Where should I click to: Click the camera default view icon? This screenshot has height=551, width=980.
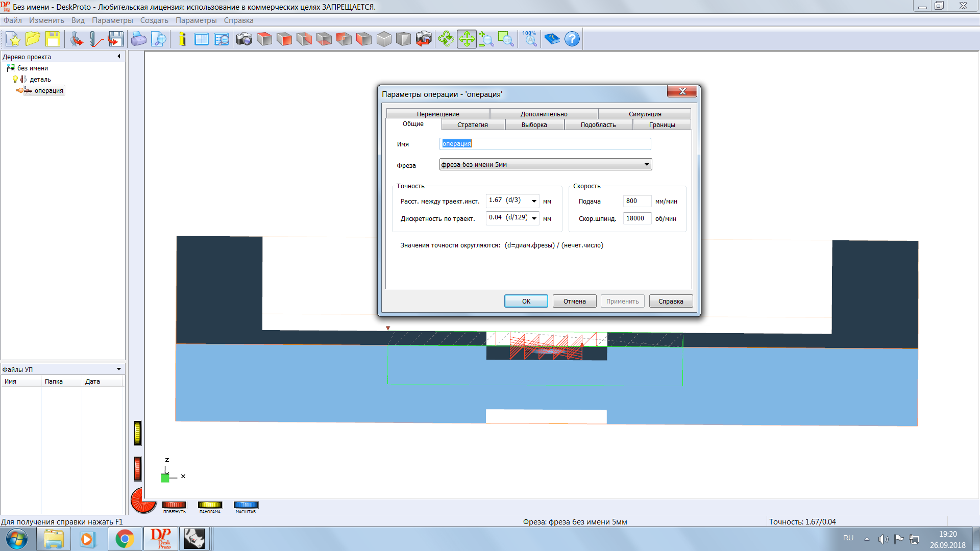[244, 39]
